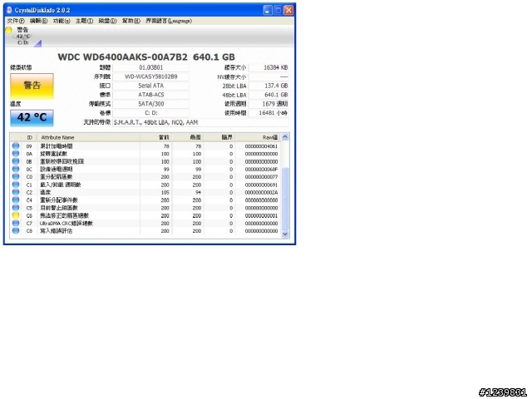The height and width of the screenshot is (399, 532).
Task: Sort by the Raw值 column header
Action: [x=258, y=137]
